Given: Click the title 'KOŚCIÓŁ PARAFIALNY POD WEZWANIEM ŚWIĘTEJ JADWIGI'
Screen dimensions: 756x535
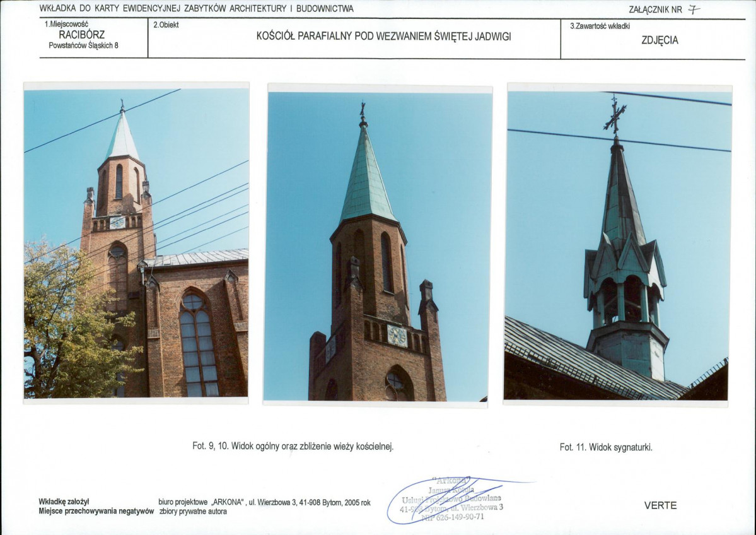Looking at the screenshot, I should (x=383, y=37).
